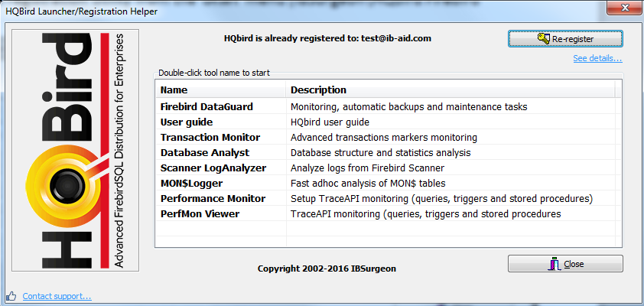Open the Contact support link
This screenshot has width=644, height=306.
tap(57, 296)
